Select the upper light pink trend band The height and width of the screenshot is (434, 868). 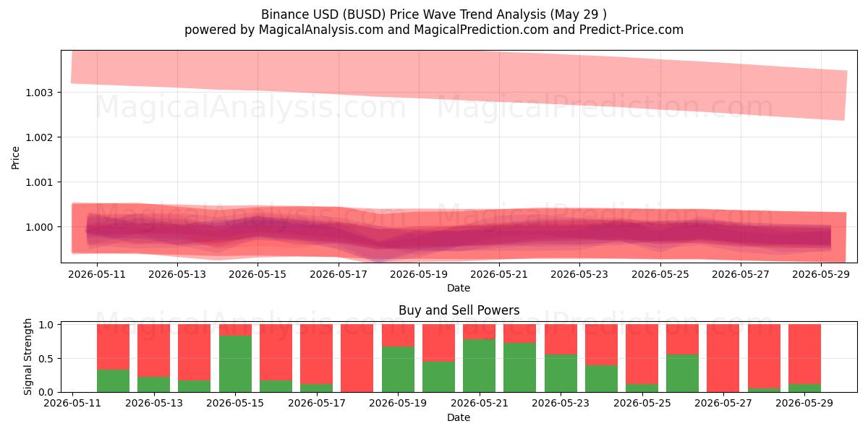[459, 78]
